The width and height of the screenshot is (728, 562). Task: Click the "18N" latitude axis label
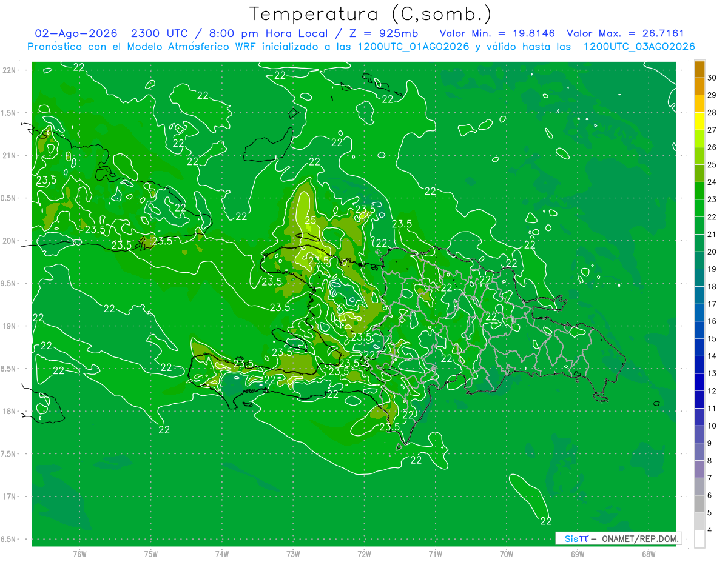point(9,411)
